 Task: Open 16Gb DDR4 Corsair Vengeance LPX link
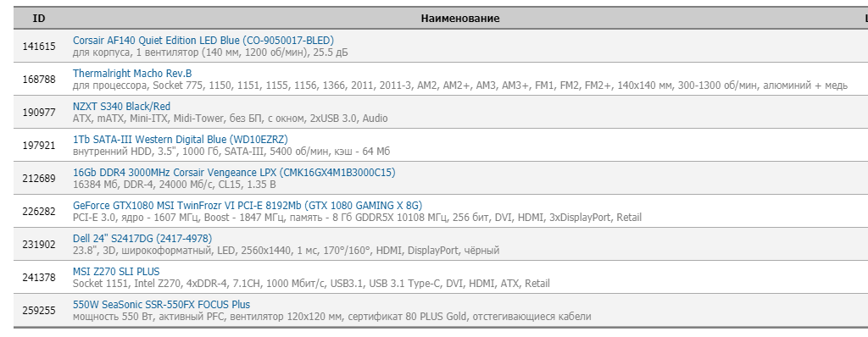click(x=234, y=173)
